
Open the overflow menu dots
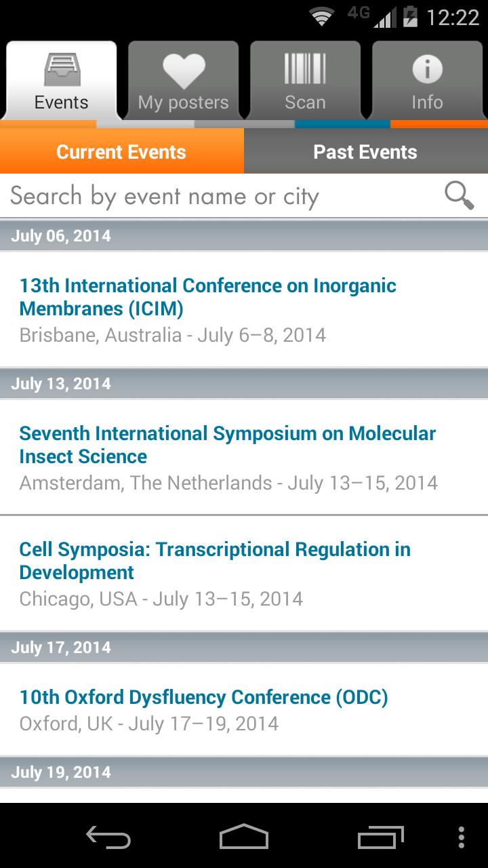[462, 836]
